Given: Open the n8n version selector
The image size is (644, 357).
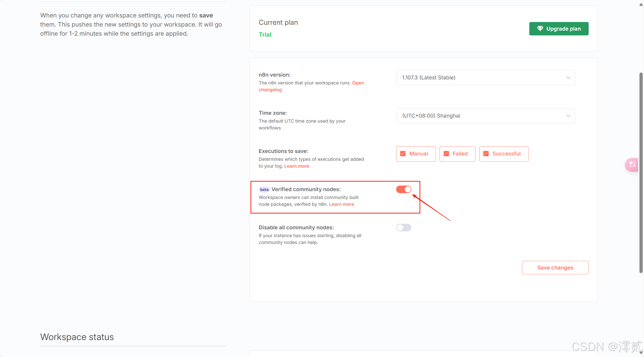Looking at the screenshot, I should 485,78.
